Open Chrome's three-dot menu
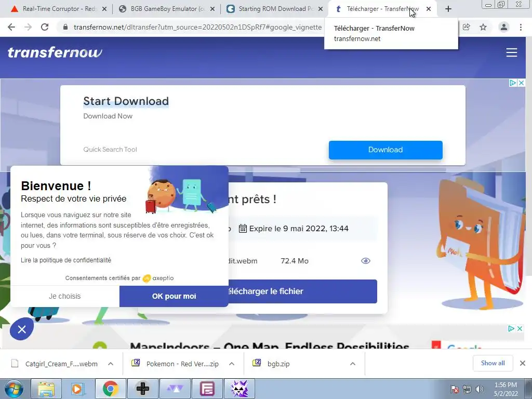This screenshot has height=399, width=532. click(521, 27)
